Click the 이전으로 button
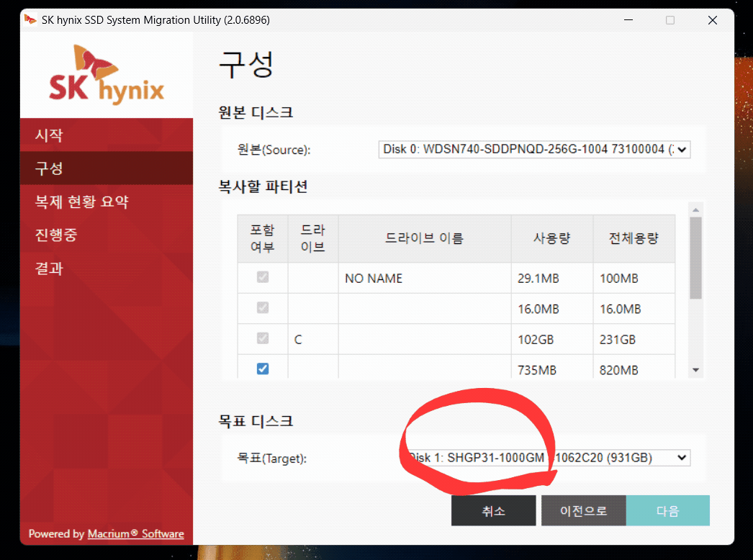The image size is (753, 560). click(584, 510)
